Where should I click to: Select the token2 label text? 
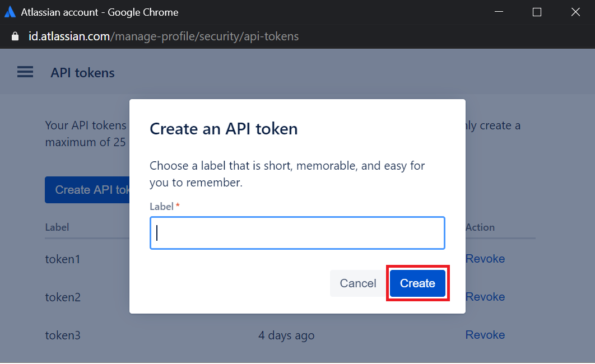coord(63,297)
